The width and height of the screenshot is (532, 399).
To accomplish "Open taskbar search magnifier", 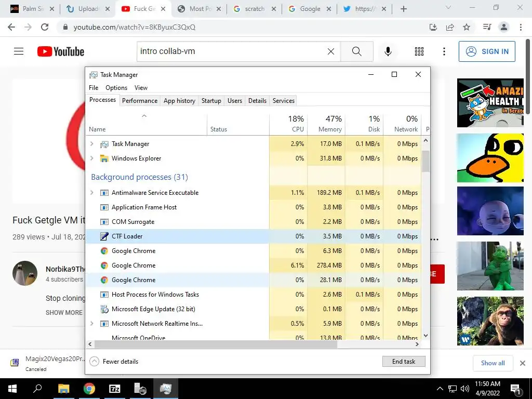I will tap(37, 389).
